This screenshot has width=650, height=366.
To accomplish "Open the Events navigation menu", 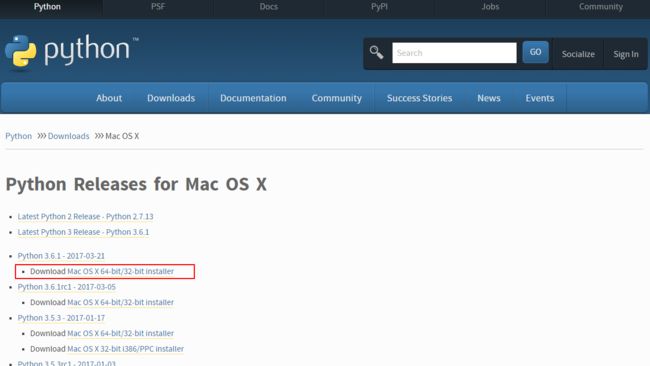I will coord(540,98).
